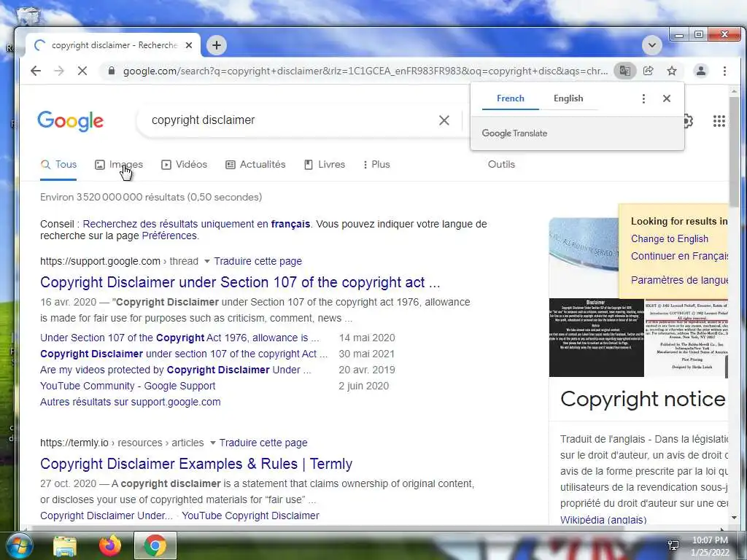
Task: Click Change to English link
Action: click(670, 238)
